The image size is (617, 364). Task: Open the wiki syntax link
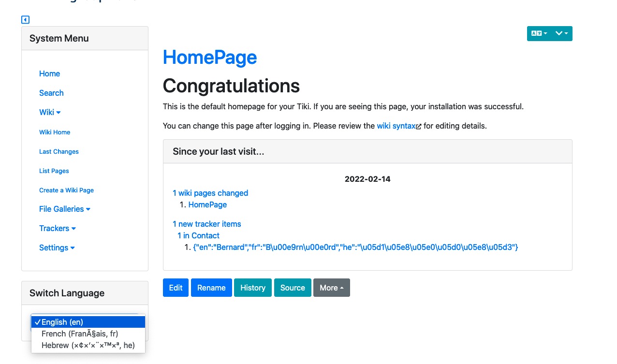(x=396, y=126)
